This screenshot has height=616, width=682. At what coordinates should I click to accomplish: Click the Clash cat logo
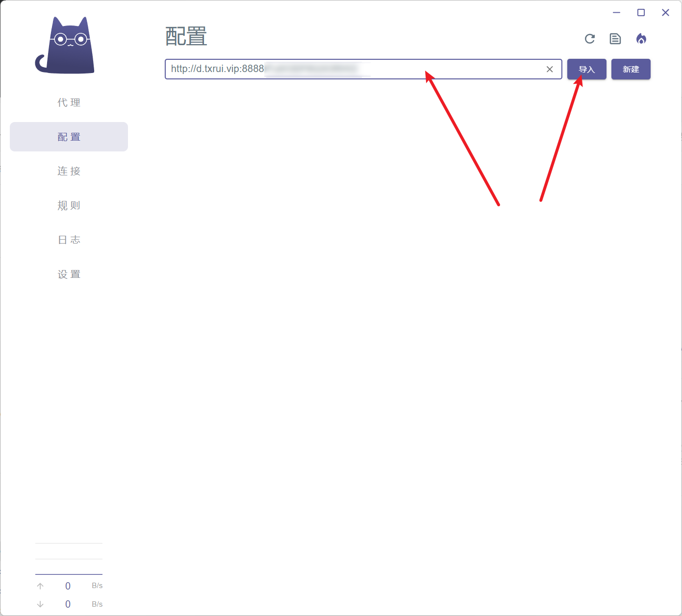[65, 46]
